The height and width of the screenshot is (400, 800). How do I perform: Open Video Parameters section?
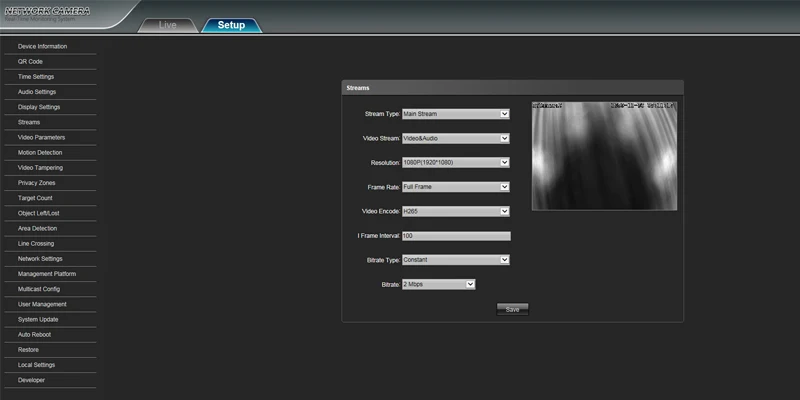[41, 137]
